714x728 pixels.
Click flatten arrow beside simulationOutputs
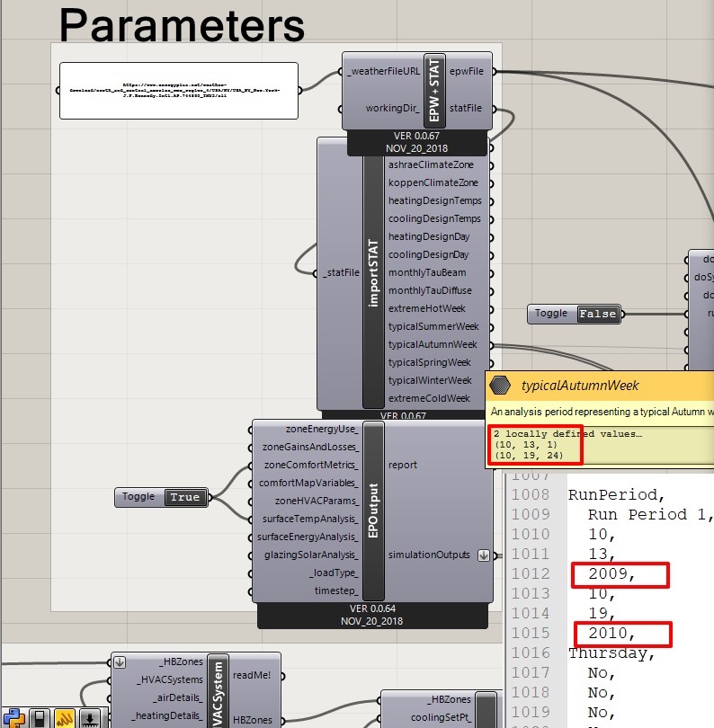(x=484, y=555)
